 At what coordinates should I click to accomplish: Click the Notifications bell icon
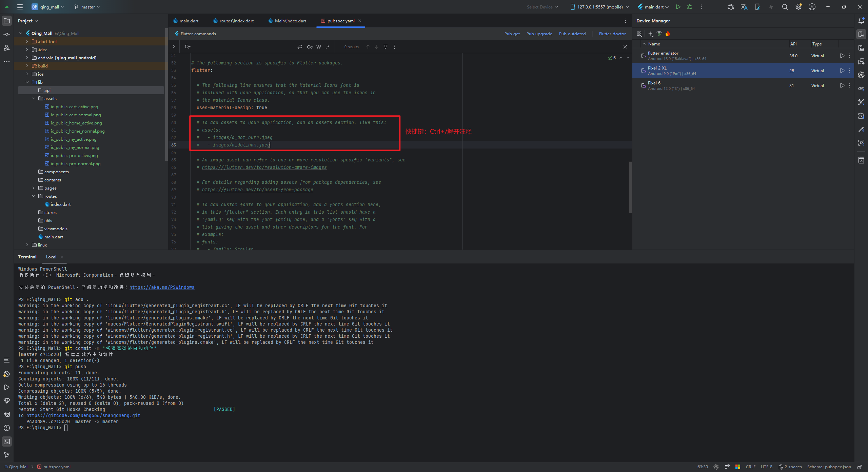pos(861,21)
